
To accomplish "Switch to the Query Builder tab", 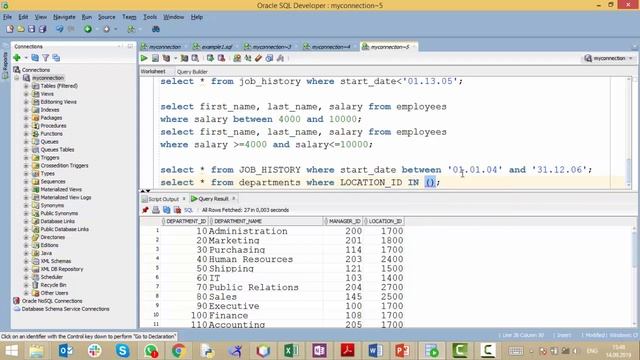I will click(x=192, y=71).
